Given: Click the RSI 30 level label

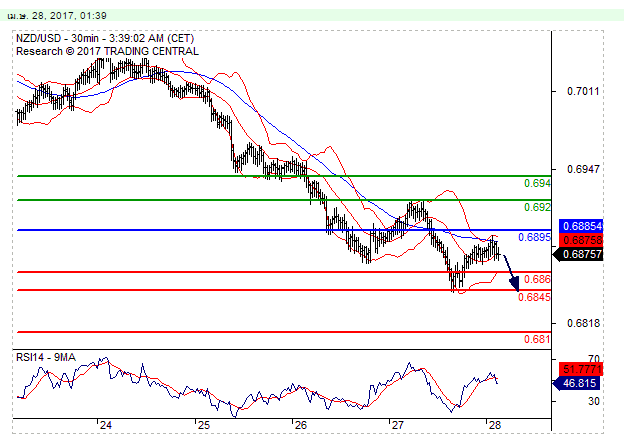Looking at the screenshot, I should click(x=594, y=401).
